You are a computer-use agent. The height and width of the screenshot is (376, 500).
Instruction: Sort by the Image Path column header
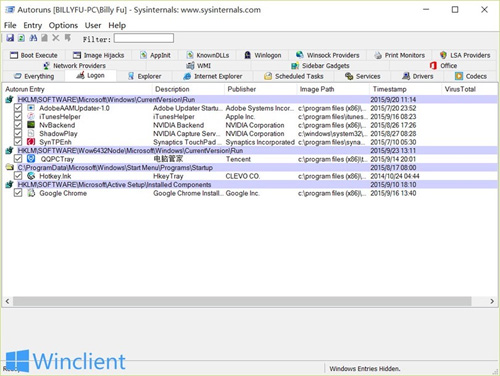(333, 89)
